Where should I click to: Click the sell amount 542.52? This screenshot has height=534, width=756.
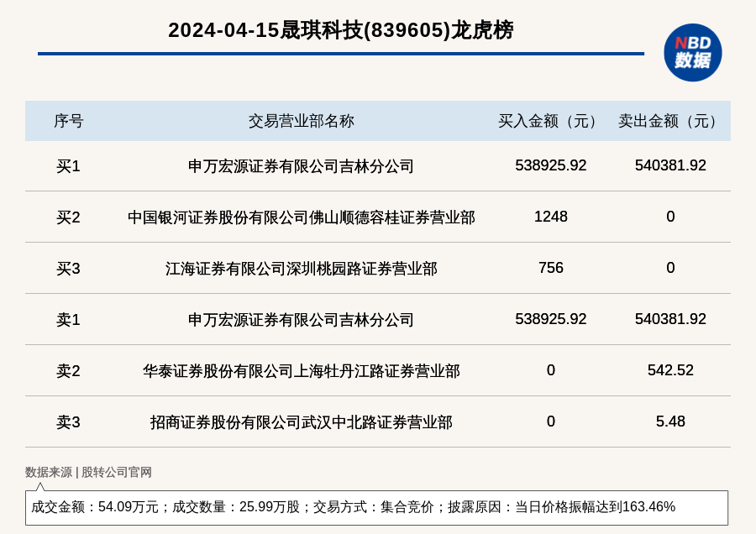670,370
